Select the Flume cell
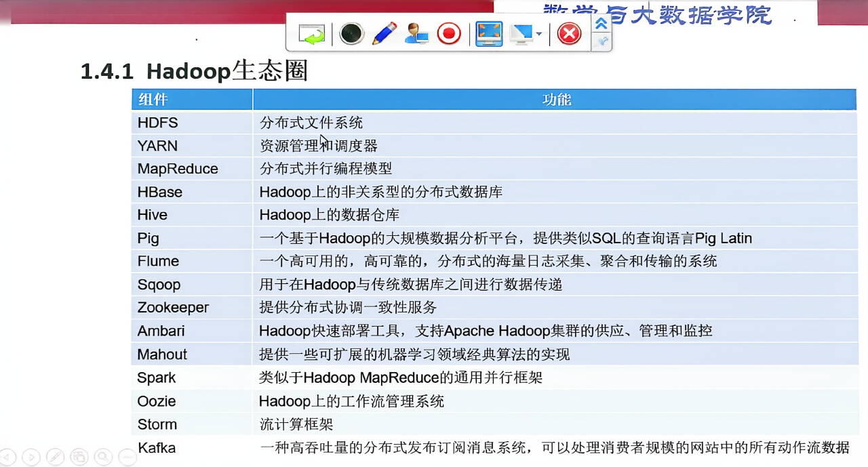Image resolution: width=868 pixels, height=467 pixels. (x=191, y=261)
